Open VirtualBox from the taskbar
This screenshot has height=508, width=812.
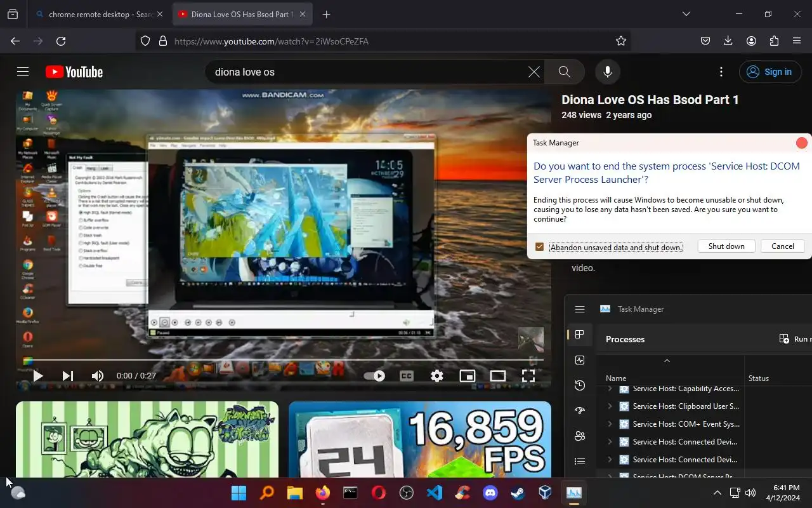tap(545, 493)
